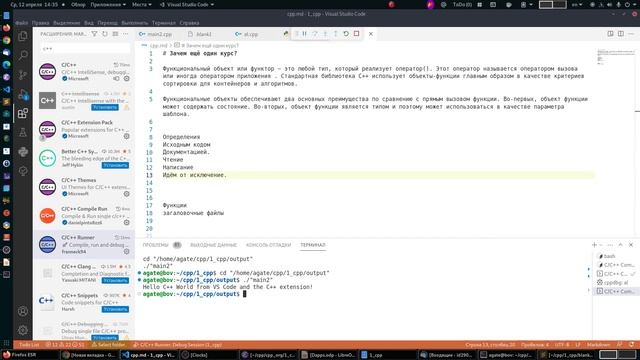Viewport: 640px width, 360px height.
Task: Close the terminal panel
Action: pos(631,245)
